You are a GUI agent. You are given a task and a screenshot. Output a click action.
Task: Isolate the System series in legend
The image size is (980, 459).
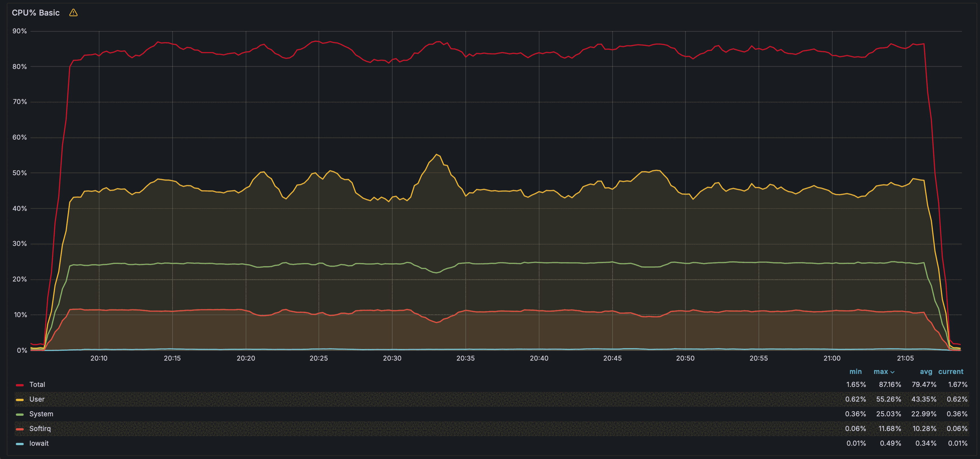41,414
